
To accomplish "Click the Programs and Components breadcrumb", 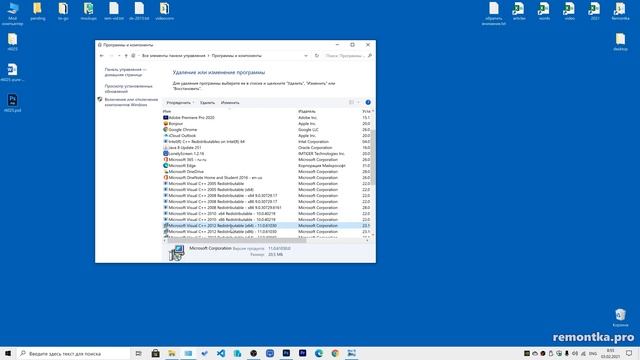I will (236, 56).
